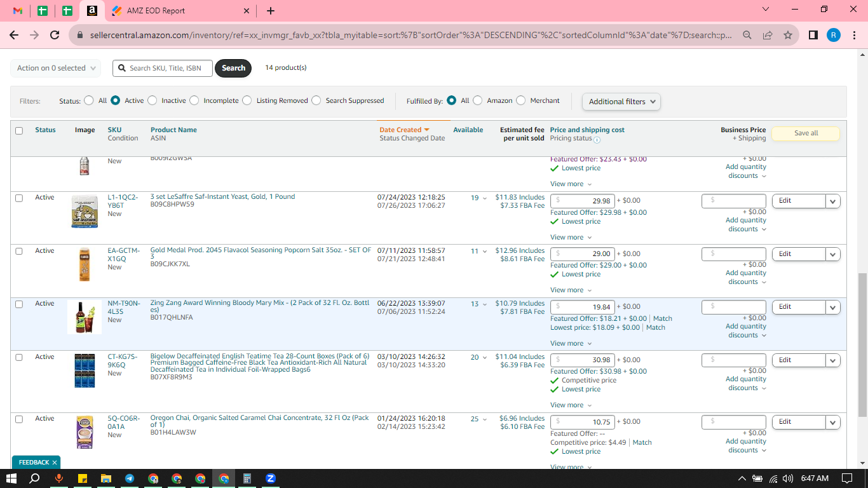868x488 pixels.
Task: Close the AMZ EOD Report tab
Action: coord(247,11)
